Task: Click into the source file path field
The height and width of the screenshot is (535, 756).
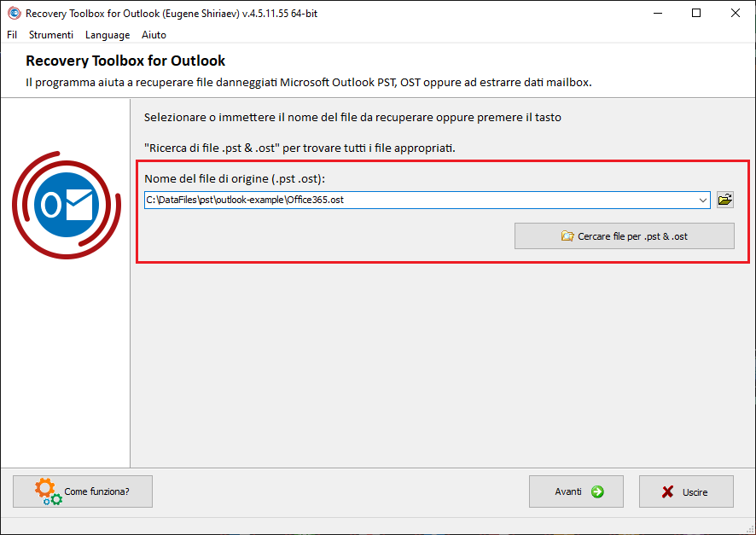Action: pos(420,200)
